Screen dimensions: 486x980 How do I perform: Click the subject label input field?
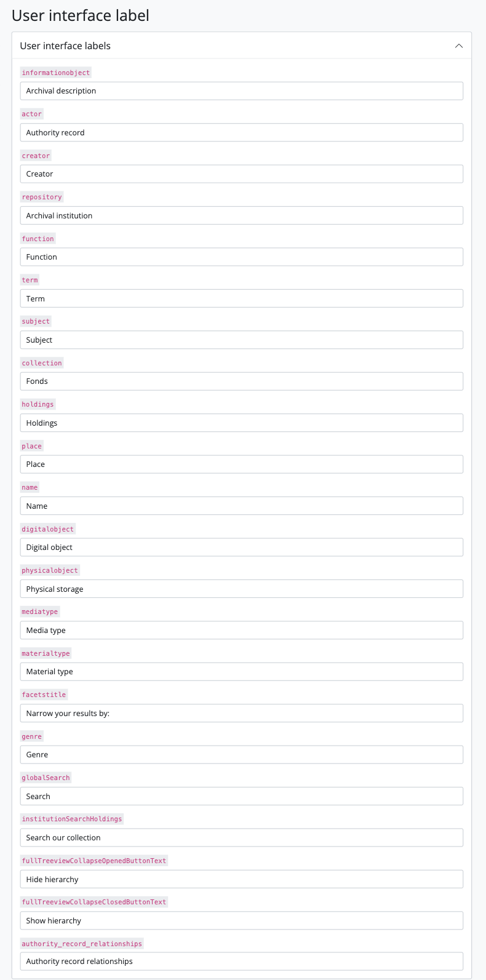241,340
